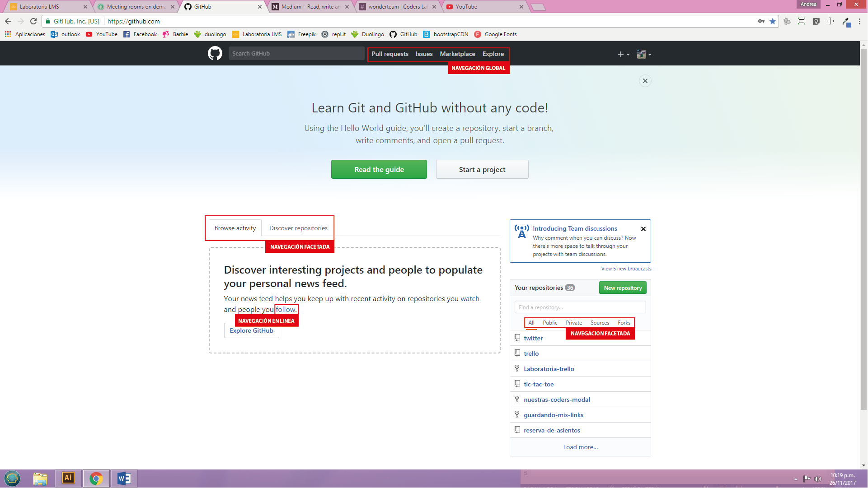The height and width of the screenshot is (488, 868).
Task: Open Marketplace in the top navigation
Action: point(457,54)
